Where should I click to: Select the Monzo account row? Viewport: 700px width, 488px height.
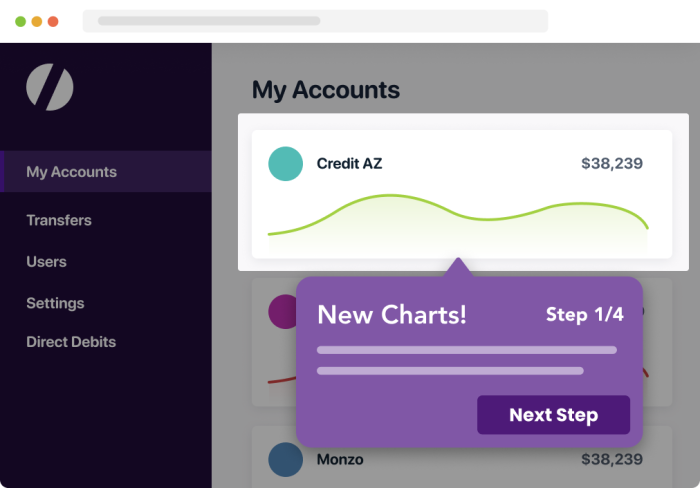pyautogui.click(x=462, y=457)
